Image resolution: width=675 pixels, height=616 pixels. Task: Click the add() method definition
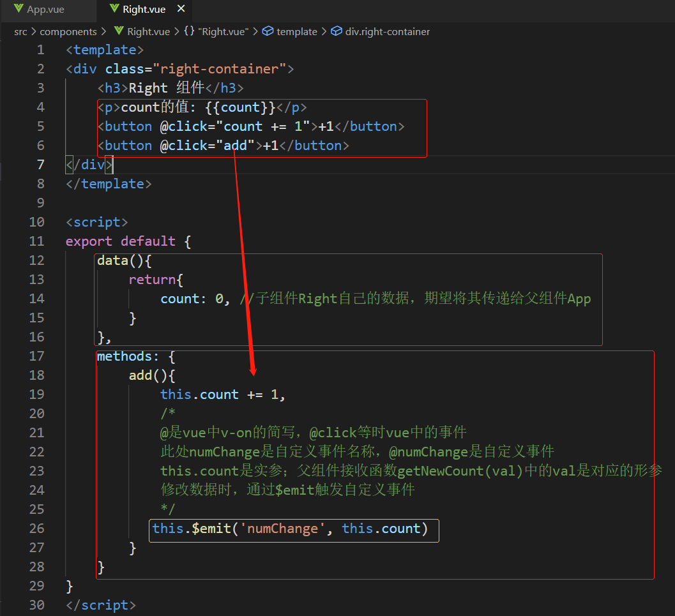point(152,375)
